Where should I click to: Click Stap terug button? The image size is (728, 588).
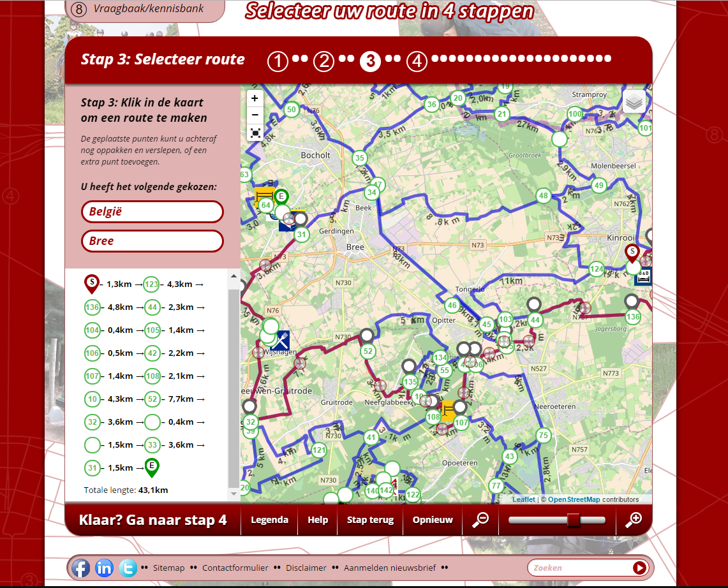tap(370, 520)
